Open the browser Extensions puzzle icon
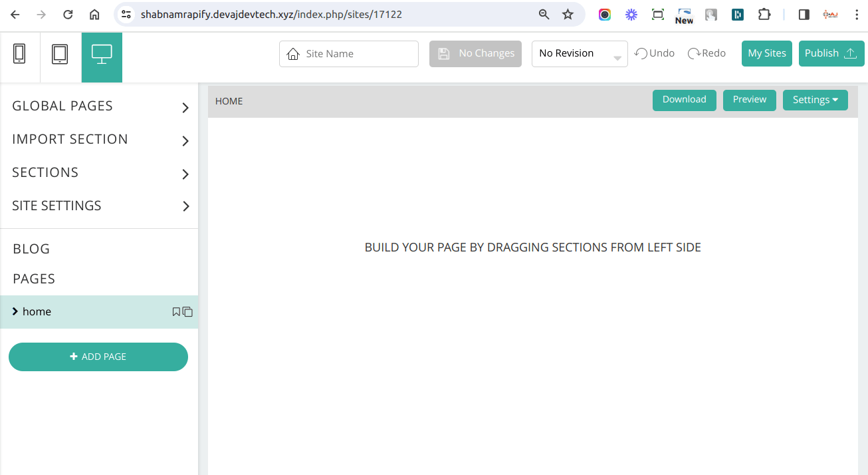This screenshot has height=475, width=868. point(764,14)
